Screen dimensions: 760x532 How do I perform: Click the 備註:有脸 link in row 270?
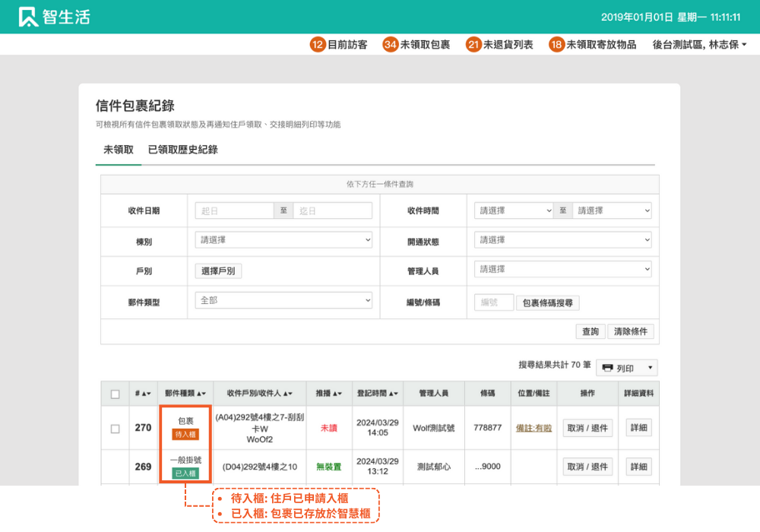pos(534,428)
